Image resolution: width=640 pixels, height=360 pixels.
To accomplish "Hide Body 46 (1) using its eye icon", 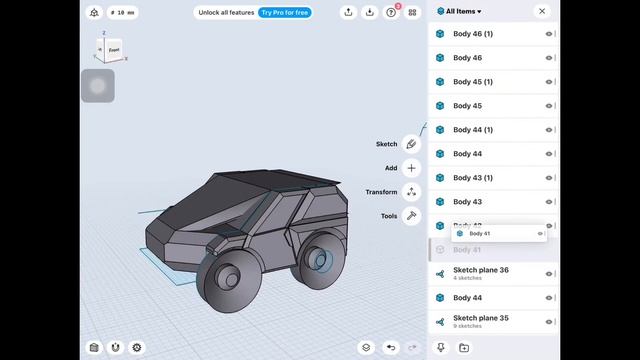I will (549, 34).
